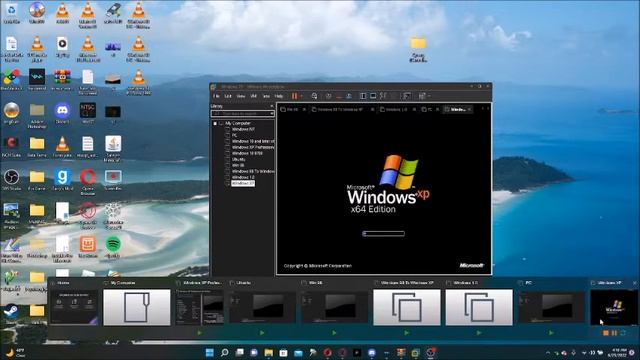Open the Help menu in VMware
Screen dimensions: 640x360
coord(279,96)
